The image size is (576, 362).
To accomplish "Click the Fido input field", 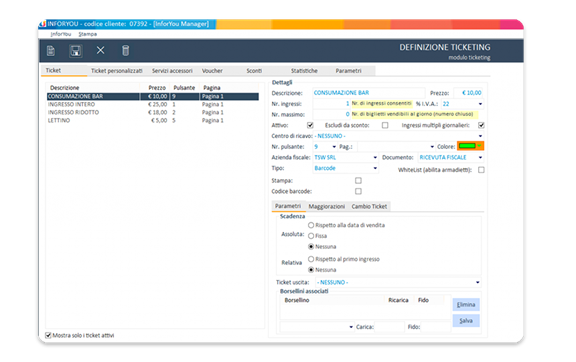I will pos(435,327).
